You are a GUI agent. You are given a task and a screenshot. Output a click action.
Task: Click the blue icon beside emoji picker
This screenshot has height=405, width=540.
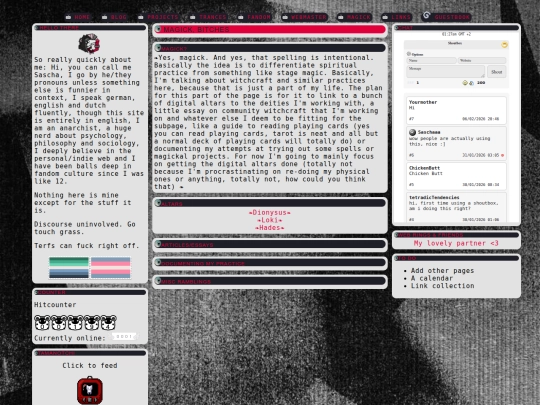[471, 83]
